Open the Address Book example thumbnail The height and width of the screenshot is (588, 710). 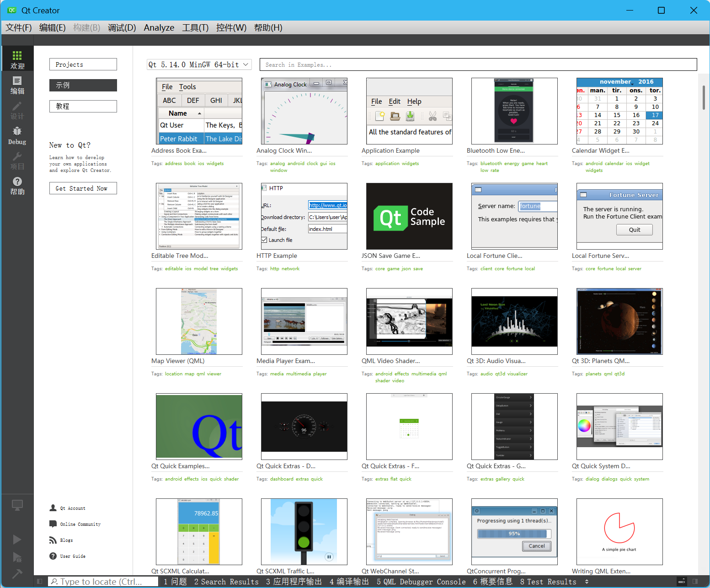(199, 111)
